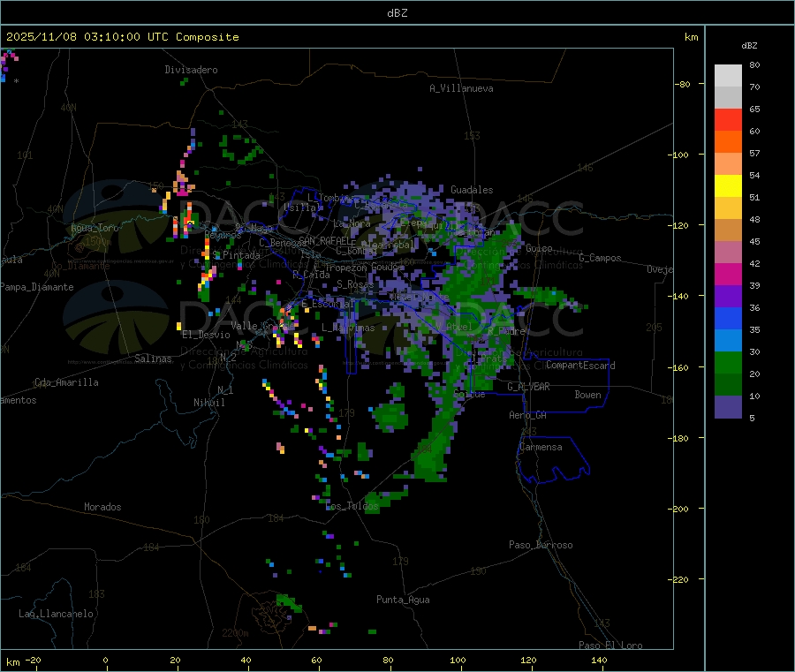
Task: Click route number 205 on the map
Action: coord(654,328)
